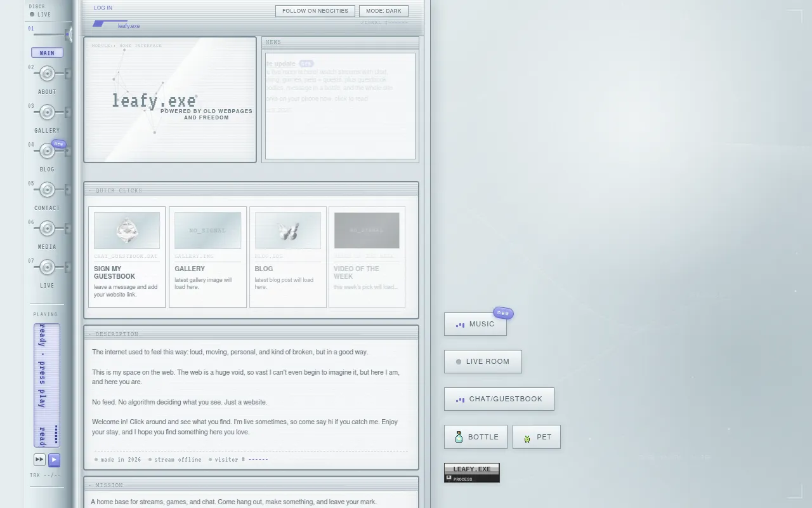Viewport: 812px width, 508px height.
Task: Click the green pet creature icon
Action: tap(527, 438)
